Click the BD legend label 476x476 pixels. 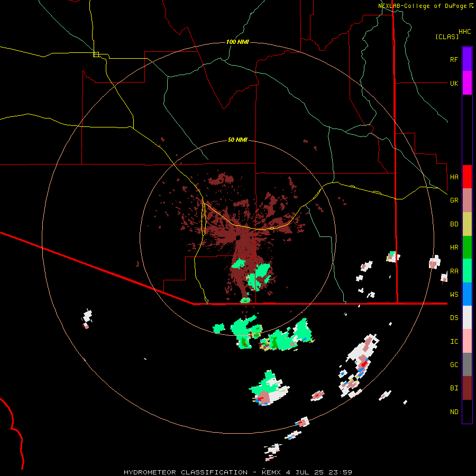pos(454,224)
